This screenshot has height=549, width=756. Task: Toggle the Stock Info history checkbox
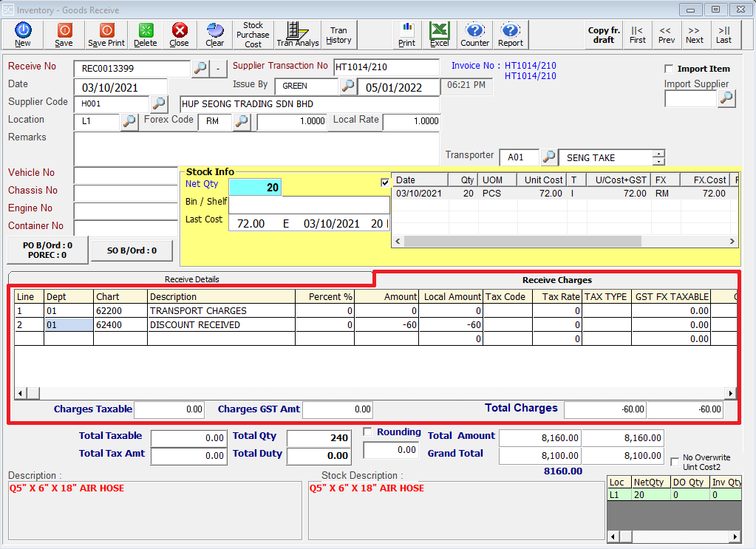tap(385, 183)
